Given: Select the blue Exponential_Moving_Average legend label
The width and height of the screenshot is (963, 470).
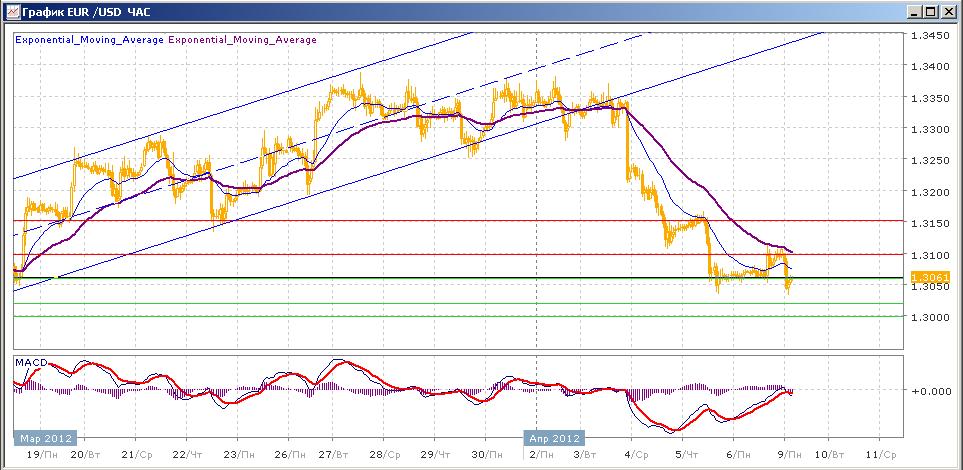Looking at the screenshot, I should pyautogui.click(x=89, y=40).
